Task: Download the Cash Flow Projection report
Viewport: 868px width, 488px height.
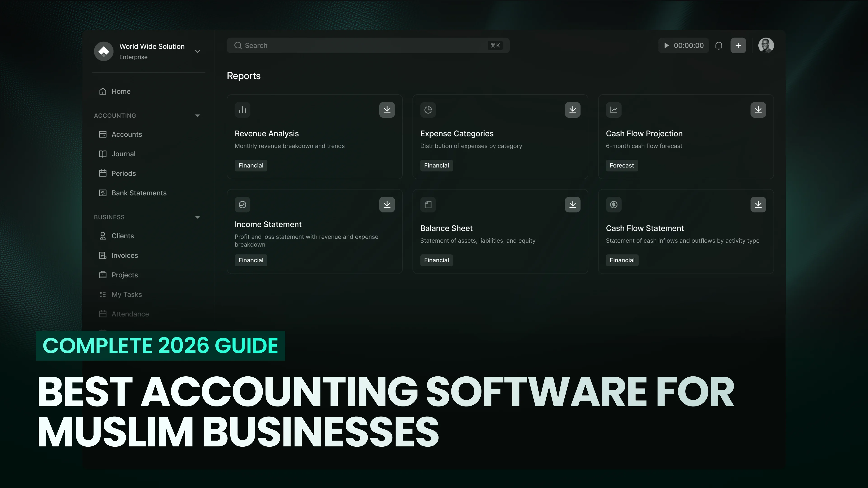Action: click(x=758, y=110)
